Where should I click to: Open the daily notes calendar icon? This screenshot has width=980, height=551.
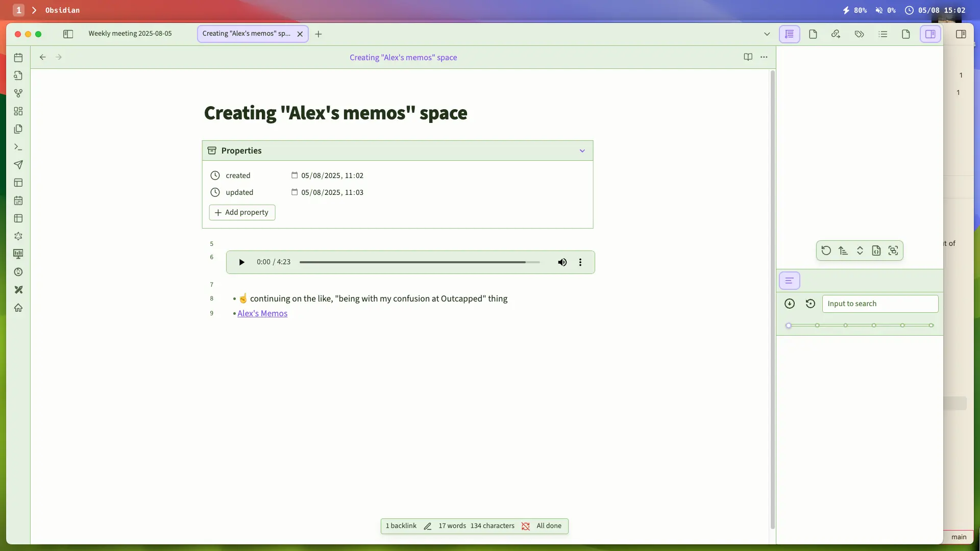pyautogui.click(x=18, y=58)
